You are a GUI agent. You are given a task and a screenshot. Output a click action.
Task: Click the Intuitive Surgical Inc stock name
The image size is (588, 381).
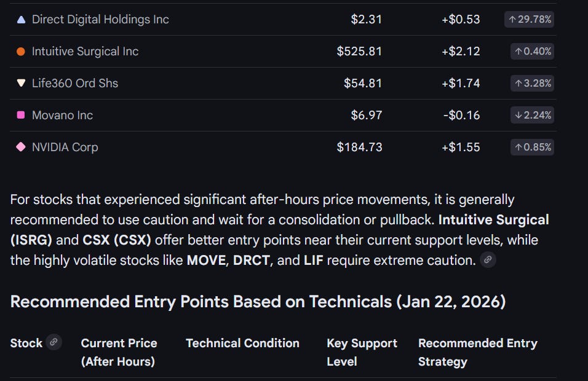85,51
